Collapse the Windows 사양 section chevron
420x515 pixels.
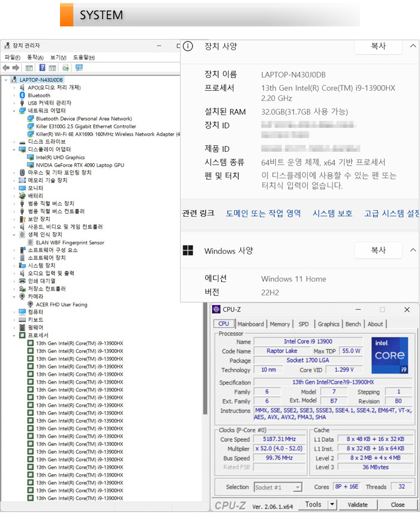[413, 250]
